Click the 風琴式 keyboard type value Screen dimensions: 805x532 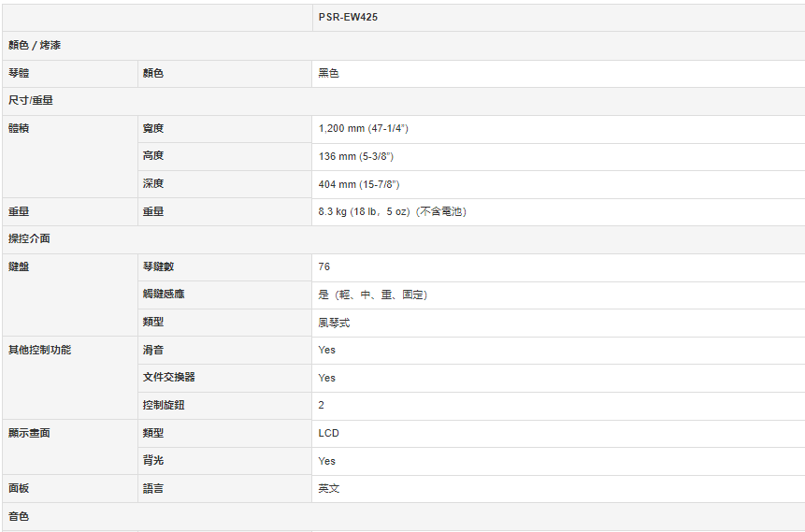pos(334,323)
